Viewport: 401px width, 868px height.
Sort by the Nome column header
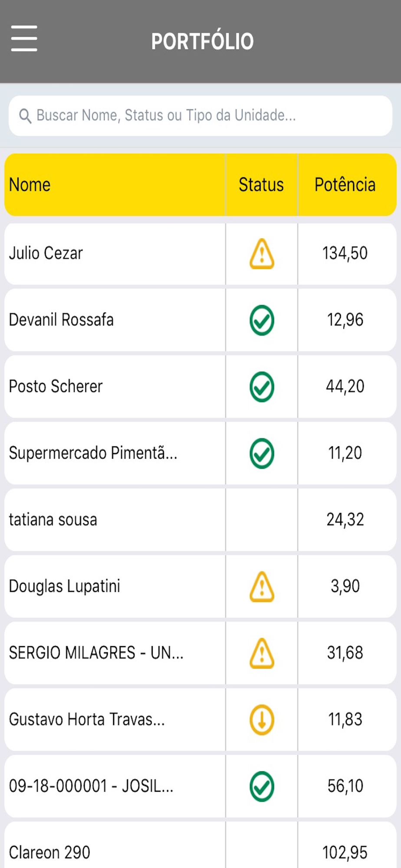[30, 185]
